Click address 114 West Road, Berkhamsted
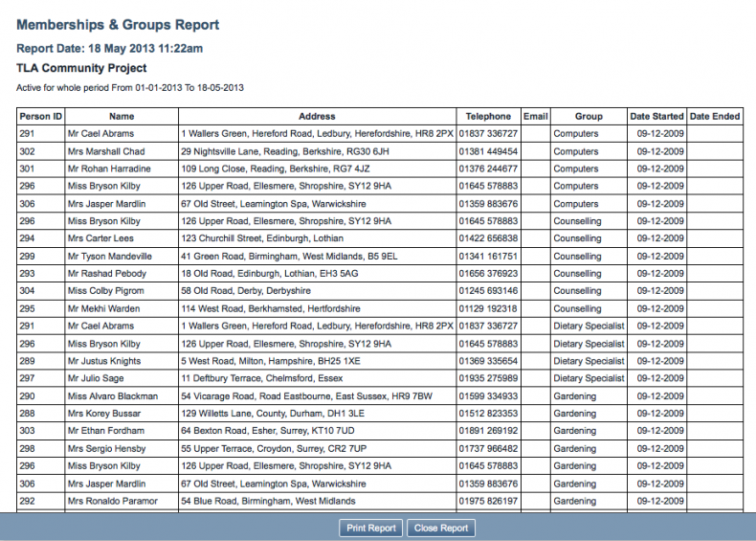Viewport: 756px width, 541px height. click(271, 309)
